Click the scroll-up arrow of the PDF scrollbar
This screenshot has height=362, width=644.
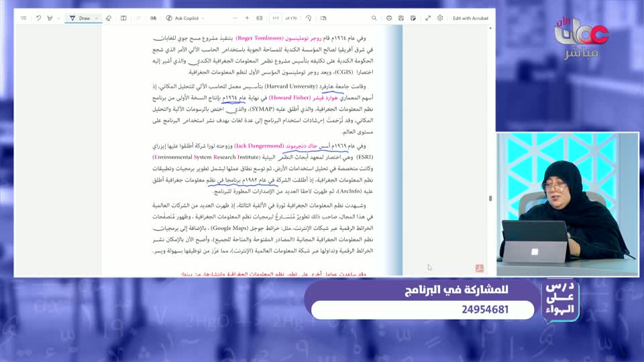[490, 28]
